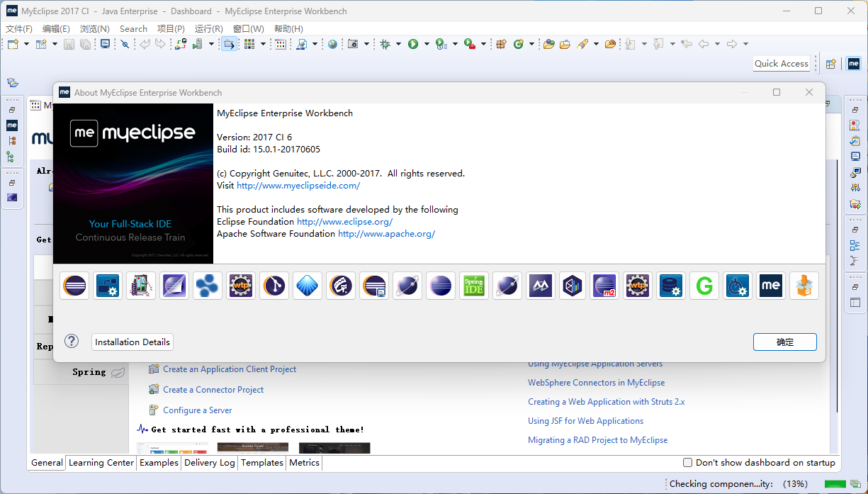Click the Installation Details button
This screenshot has width=868, height=494.
(x=133, y=342)
